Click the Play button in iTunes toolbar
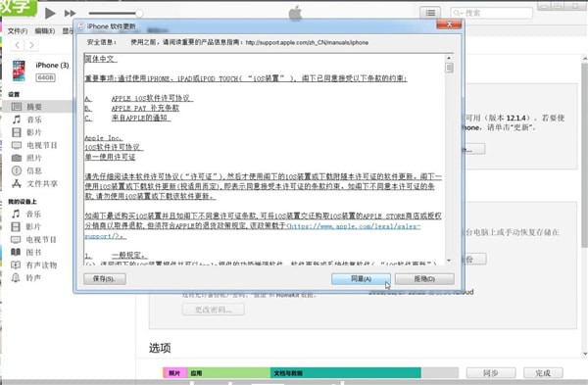Image resolution: width=588 pixels, height=385 pixels. 50,14
